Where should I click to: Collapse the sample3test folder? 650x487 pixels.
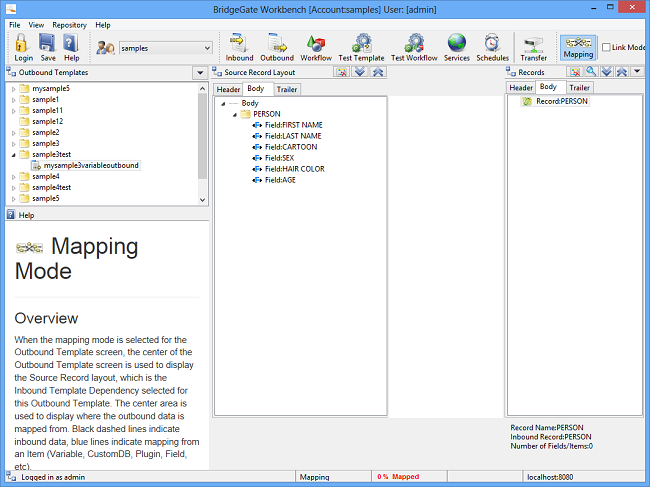point(13,155)
